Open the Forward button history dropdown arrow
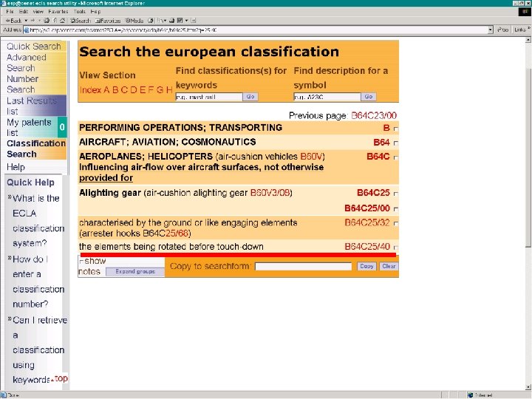The width and height of the screenshot is (532, 399). coord(40,21)
